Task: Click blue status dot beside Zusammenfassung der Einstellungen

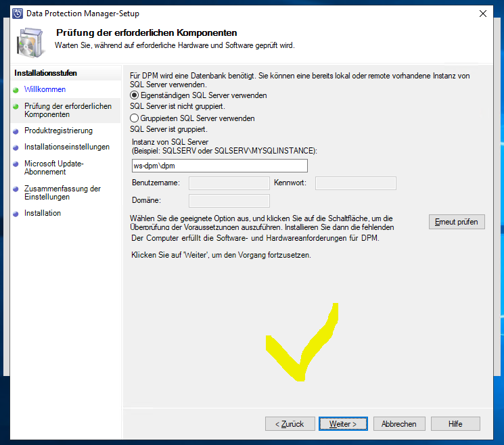Action: point(16,189)
